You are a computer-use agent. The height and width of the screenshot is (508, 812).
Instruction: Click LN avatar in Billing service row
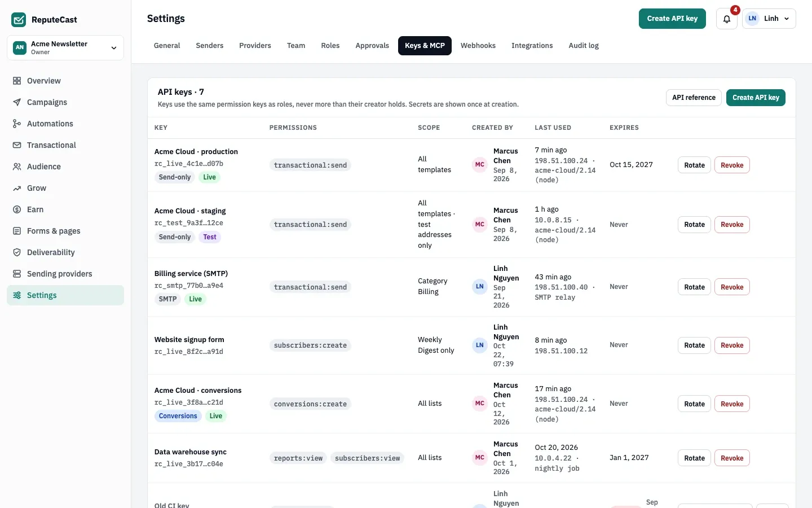[x=480, y=287]
